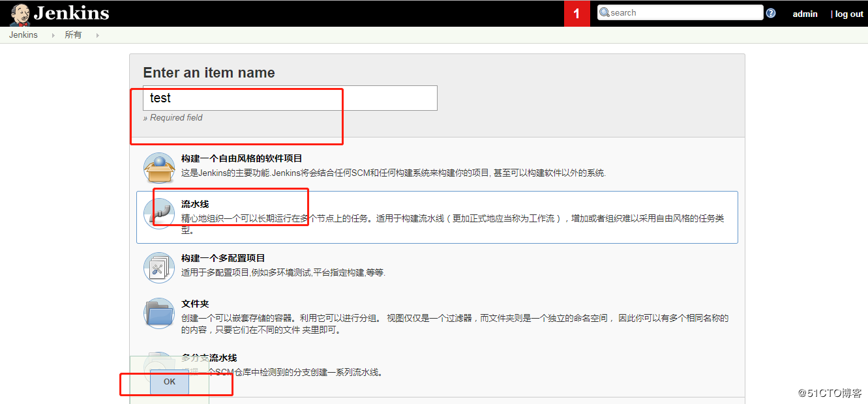Open the search magnifier icon
This screenshot has width=868, height=404.
(x=604, y=12)
